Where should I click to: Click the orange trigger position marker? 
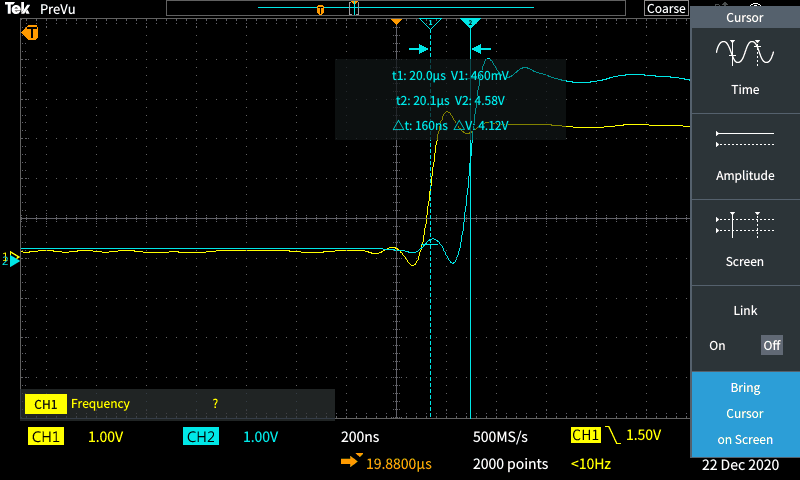coord(396,21)
